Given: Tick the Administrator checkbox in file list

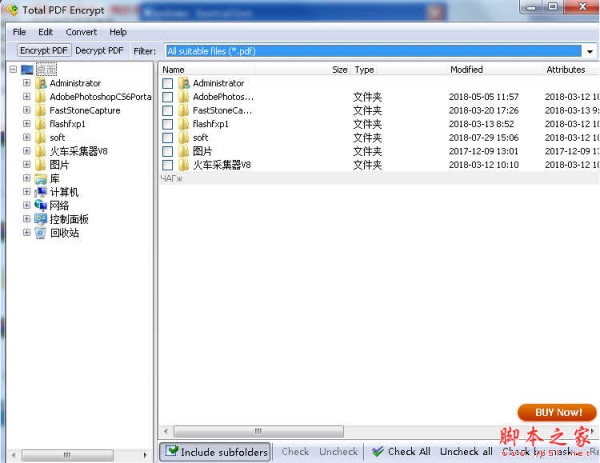Looking at the screenshot, I should click(x=167, y=83).
